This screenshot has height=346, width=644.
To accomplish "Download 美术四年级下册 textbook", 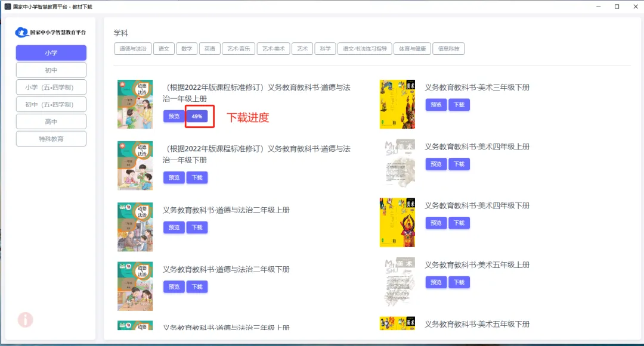I will (459, 223).
